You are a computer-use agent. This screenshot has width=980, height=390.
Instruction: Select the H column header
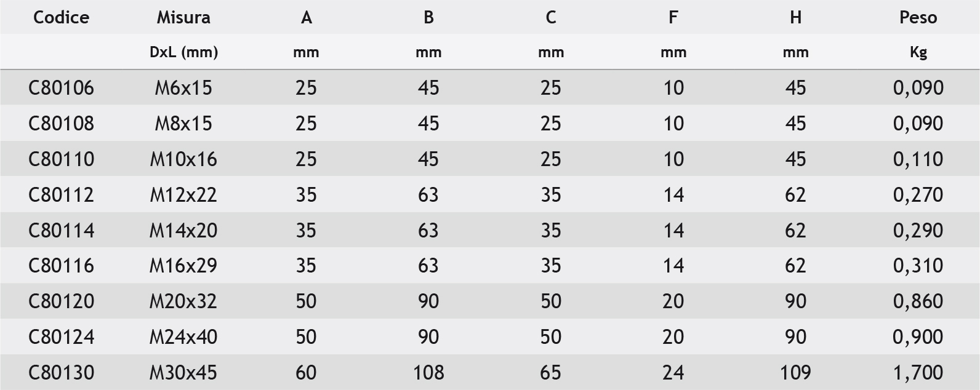pos(795,17)
